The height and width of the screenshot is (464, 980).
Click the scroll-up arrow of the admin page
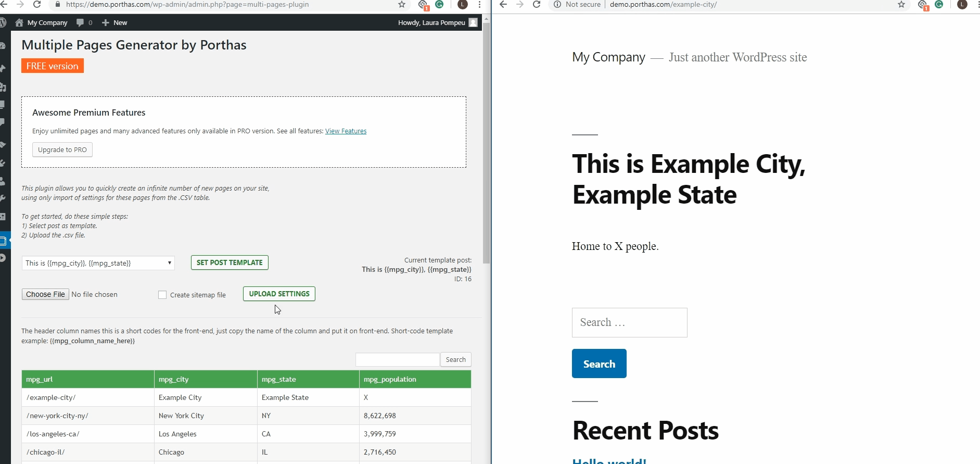pyautogui.click(x=486, y=19)
